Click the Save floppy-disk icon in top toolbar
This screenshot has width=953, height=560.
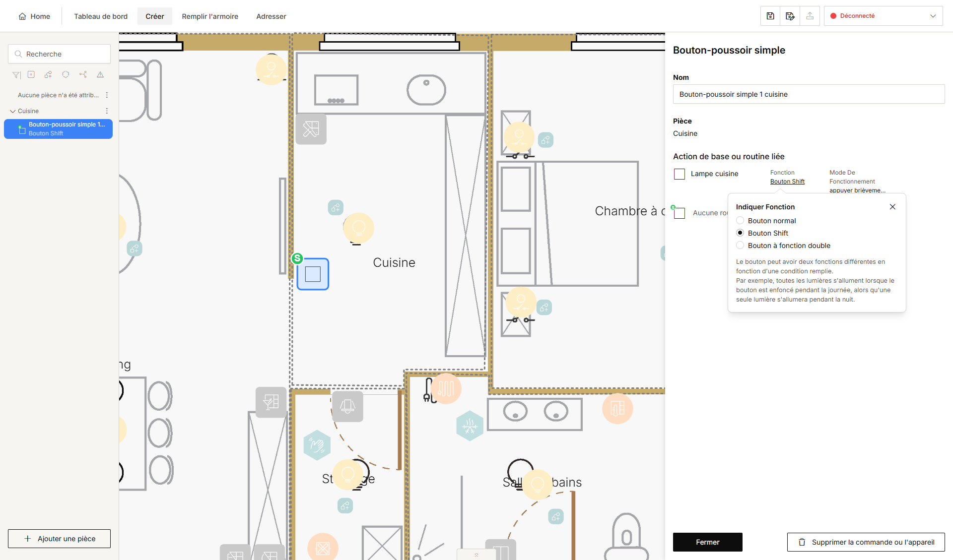(770, 16)
